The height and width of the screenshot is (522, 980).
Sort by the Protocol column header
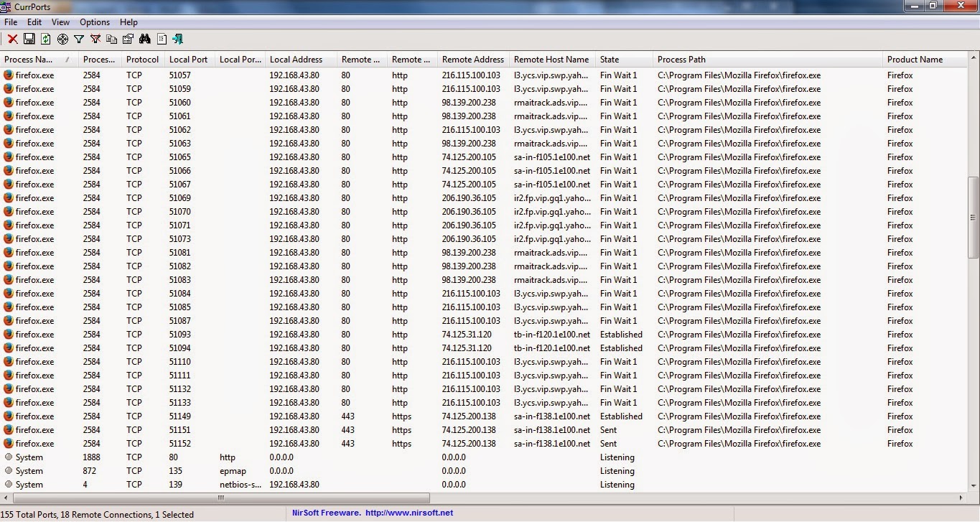(143, 60)
